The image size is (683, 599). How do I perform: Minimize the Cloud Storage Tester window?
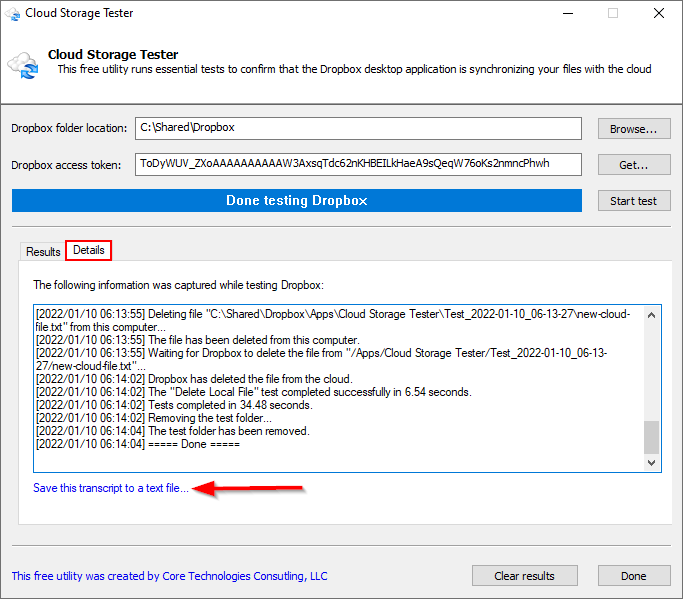pyautogui.click(x=568, y=14)
